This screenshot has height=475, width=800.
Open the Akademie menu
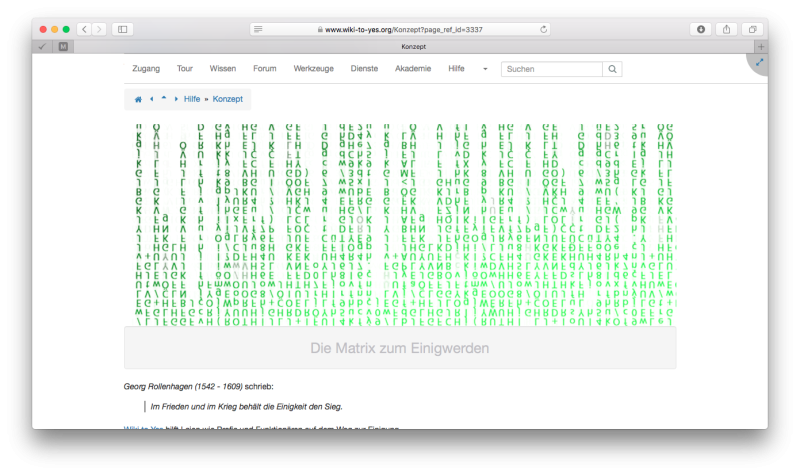[413, 69]
